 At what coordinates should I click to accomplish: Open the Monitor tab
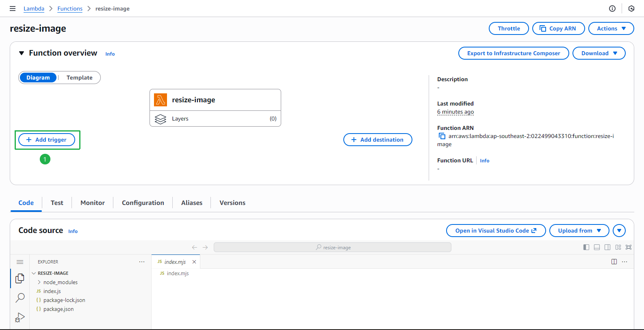click(93, 203)
